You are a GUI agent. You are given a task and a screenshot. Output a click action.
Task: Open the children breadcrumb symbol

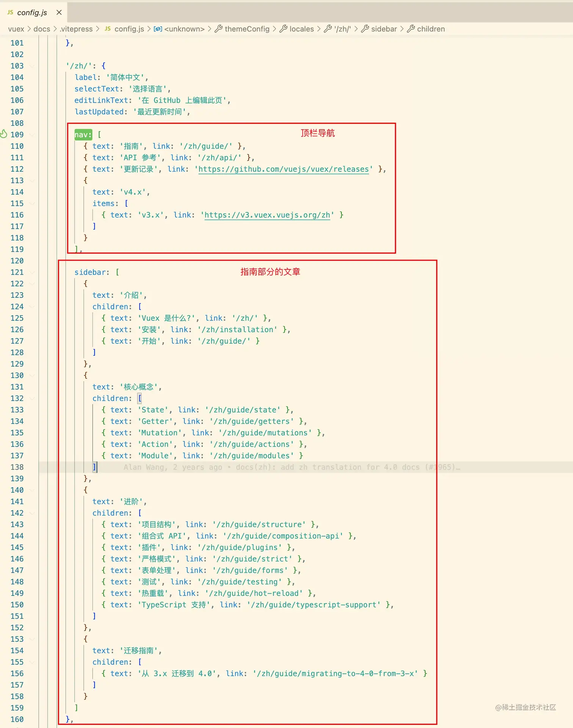click(x=431, y=29)
